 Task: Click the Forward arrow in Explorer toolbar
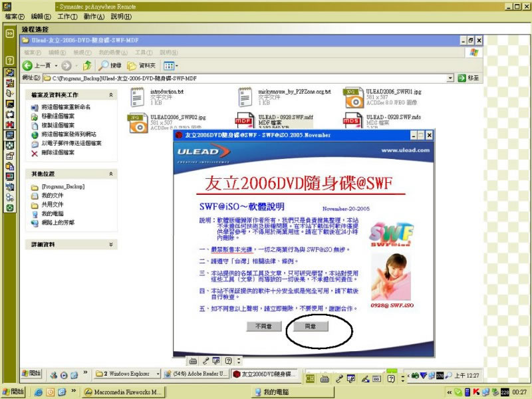[x=66, y=65]
